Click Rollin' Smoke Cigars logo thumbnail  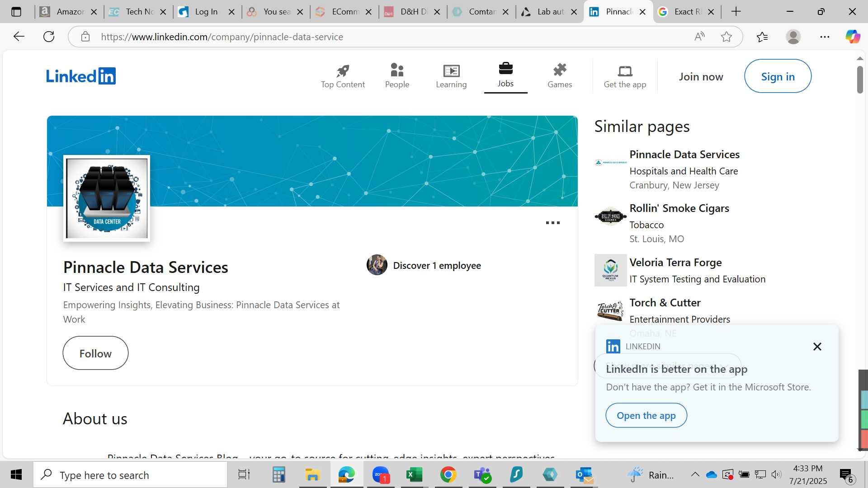tap(610, 216)
